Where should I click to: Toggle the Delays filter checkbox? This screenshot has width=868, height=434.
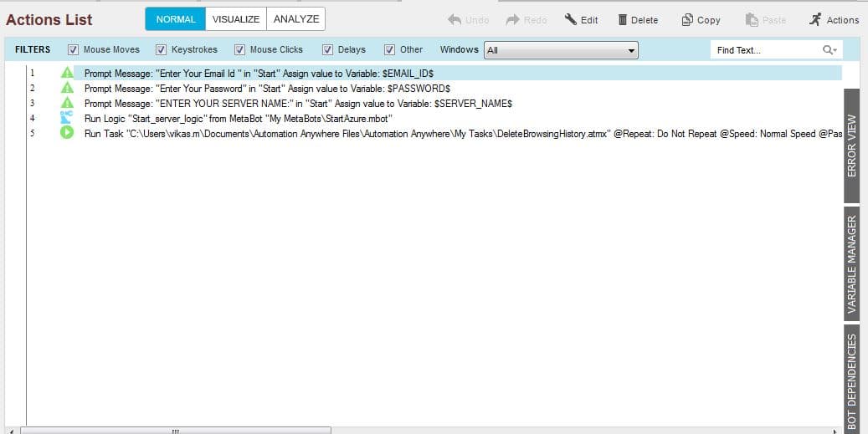[328, 50]
